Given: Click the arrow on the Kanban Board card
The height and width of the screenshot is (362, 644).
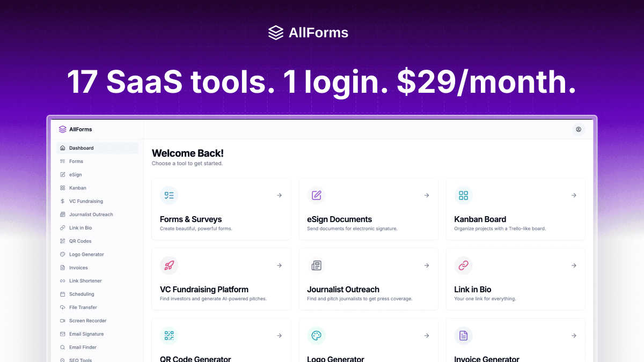Looking at the screenshot, I should click(574, 195).
